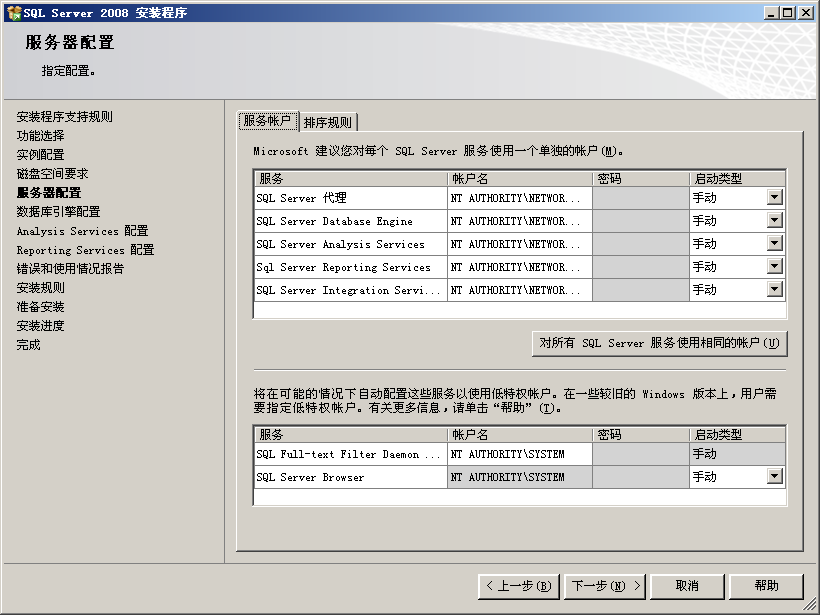820x615 pixels.
Task: Select 完成 step in sidebar
Action: click(x=28, y=345)
